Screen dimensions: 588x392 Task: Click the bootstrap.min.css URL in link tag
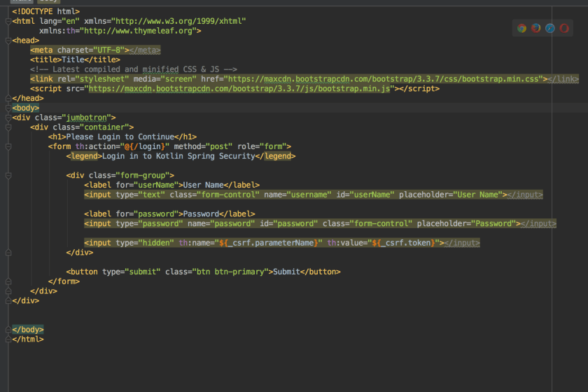pyautogui.click(x=384, y=79)
